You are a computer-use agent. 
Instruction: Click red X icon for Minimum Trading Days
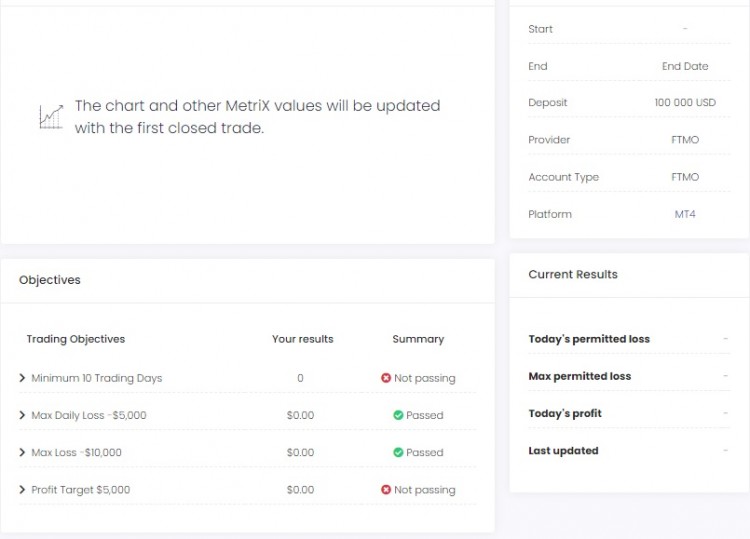tap(386, 378)
